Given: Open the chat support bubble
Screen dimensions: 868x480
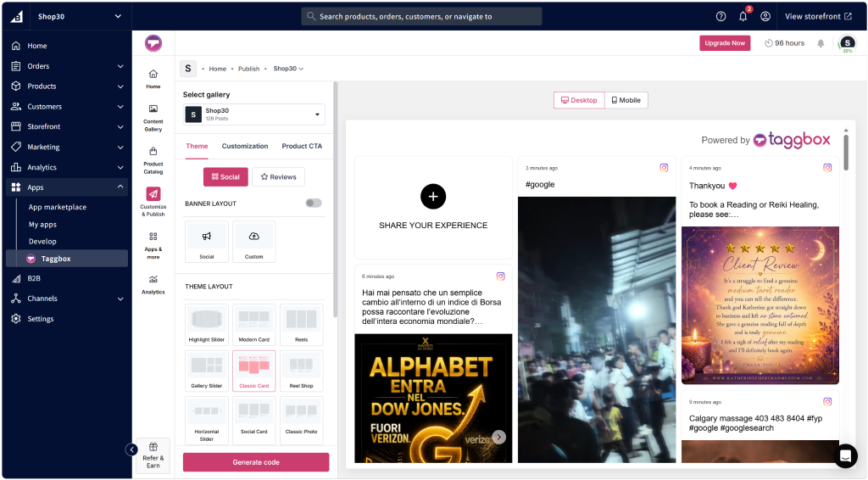Looking at the screenshot, I should (845, 455).
